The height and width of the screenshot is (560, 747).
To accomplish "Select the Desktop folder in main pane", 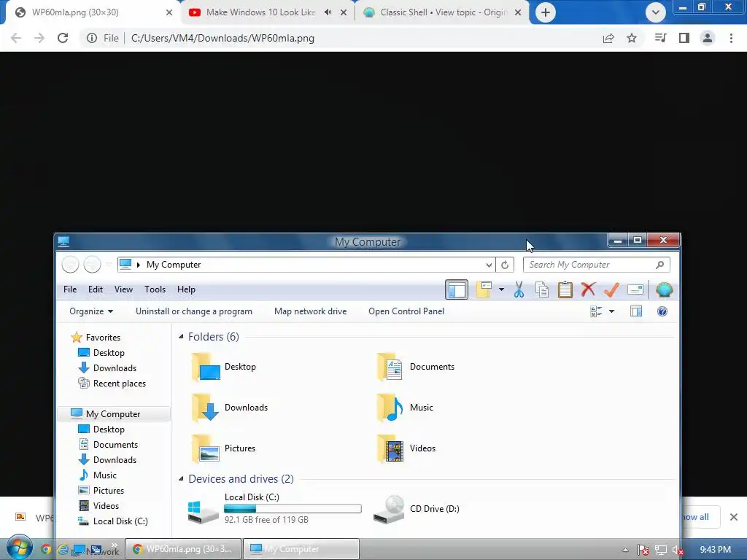I will [x=224, y=367].
